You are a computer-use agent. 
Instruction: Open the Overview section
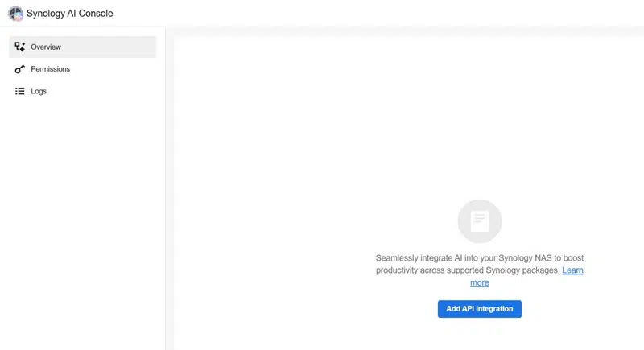tap(83, 47)
